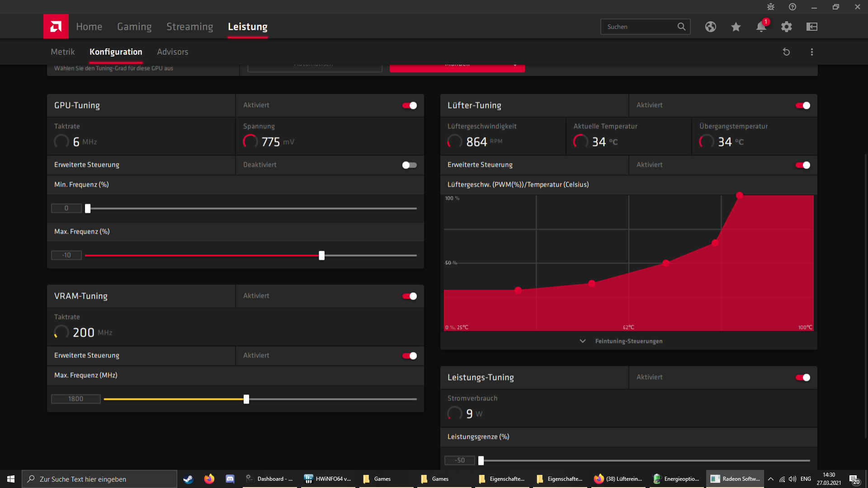Enable GPU Erweiterte Steuerung toggle
Viewport: 868px width, 488px height.
[410, 165]
